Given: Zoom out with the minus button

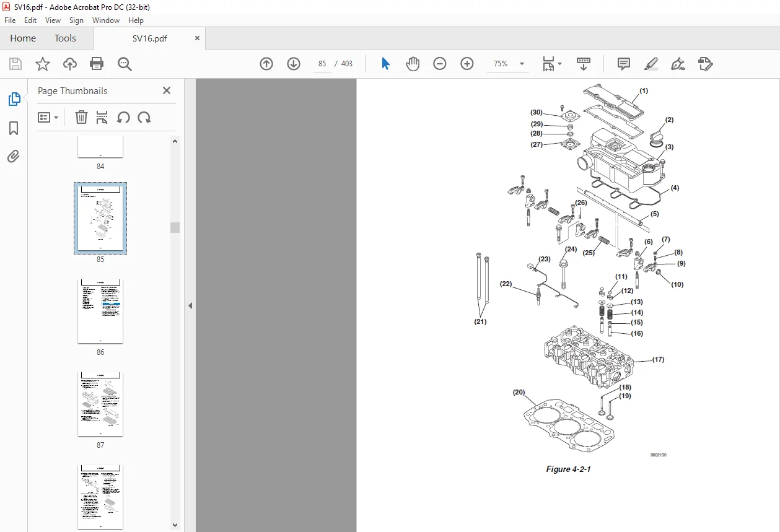Looking at the screenshot, I should [440, 64].
